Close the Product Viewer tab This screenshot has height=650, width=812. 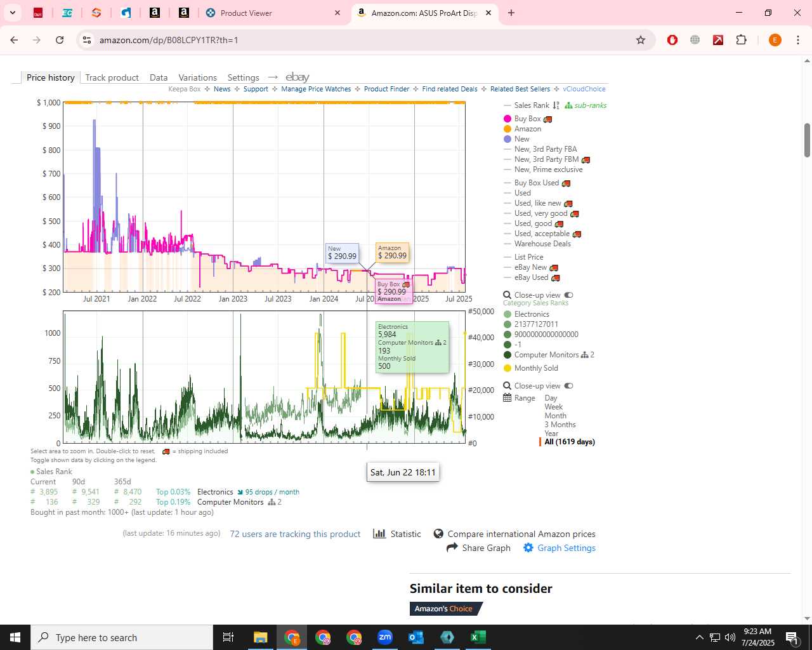337,13
